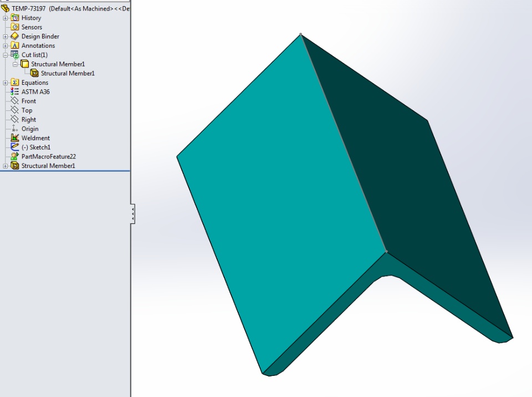Select the History label
The width and height of the screenshot is (532, 397).
pyautogui.click(x=31, y=18)
